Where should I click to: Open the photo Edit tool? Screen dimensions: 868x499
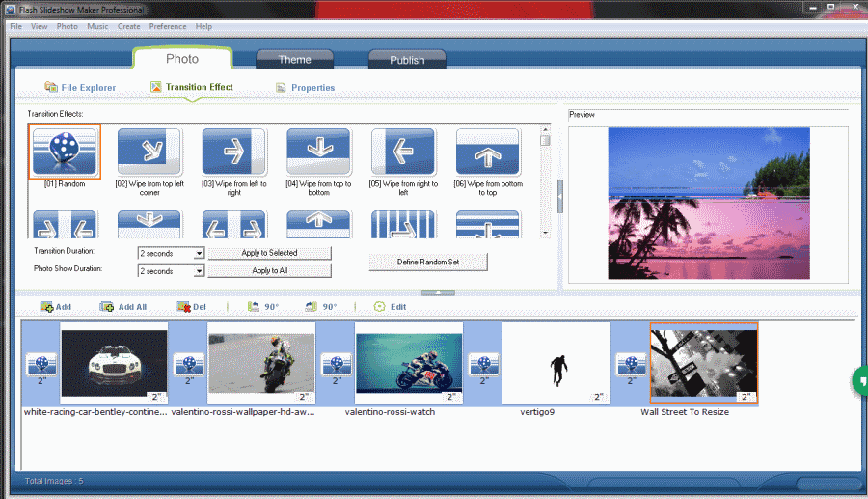point(390,307)
